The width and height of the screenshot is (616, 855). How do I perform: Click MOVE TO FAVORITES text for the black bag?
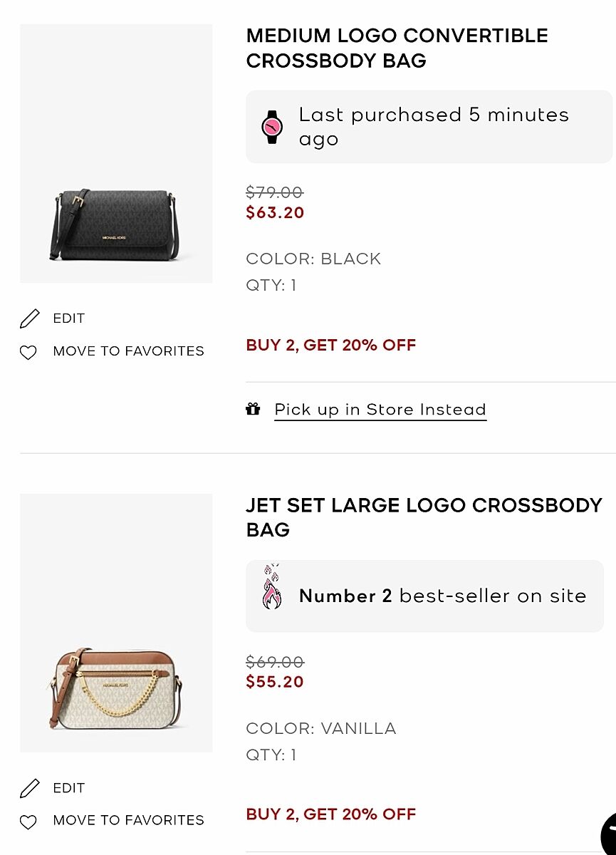click(128, 351)
